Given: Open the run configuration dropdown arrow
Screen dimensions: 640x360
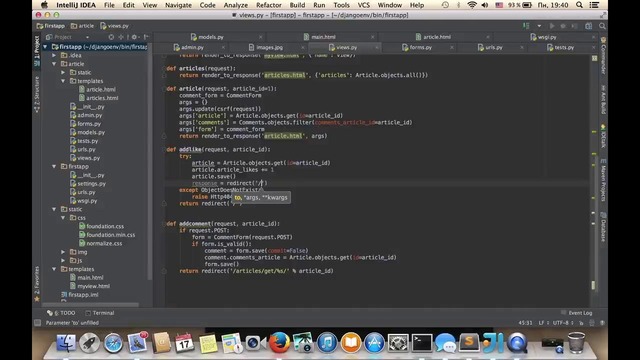Looking at the screenshot, I should click(x=539, y=26).
